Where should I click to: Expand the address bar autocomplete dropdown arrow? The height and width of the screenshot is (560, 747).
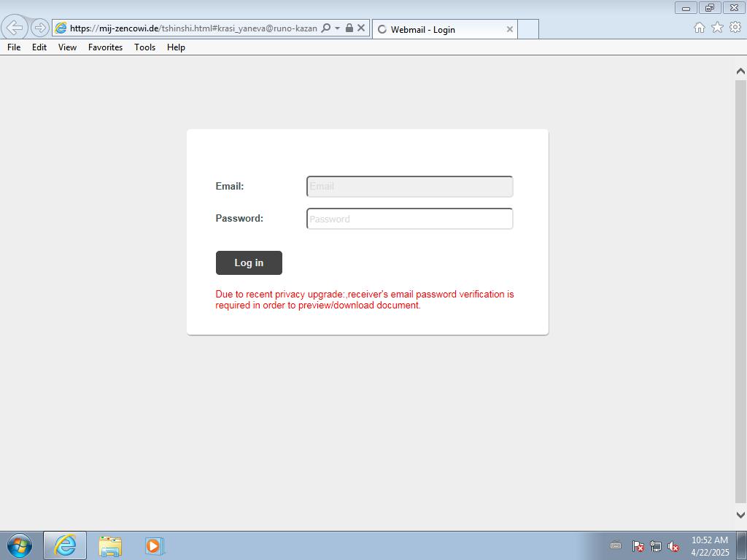coord(337,28)
